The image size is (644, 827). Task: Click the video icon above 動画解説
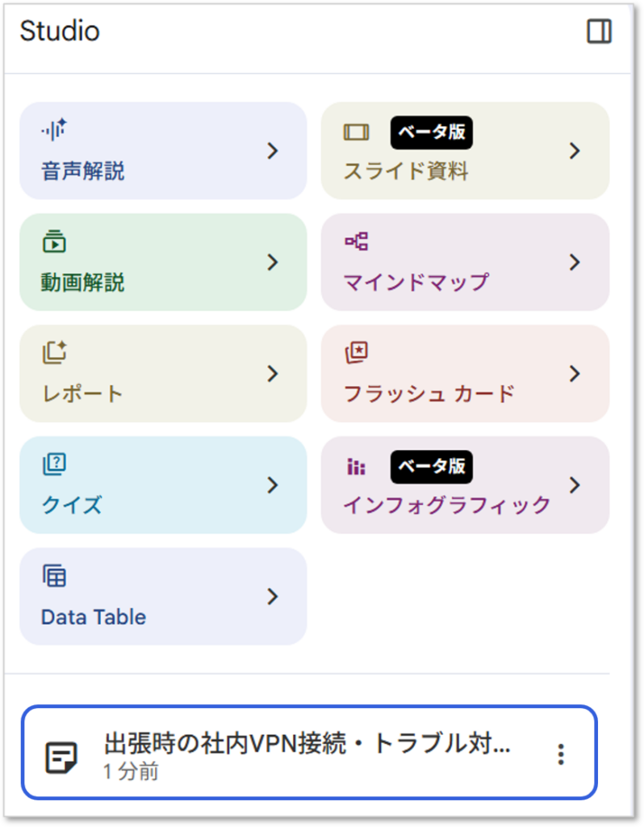pyautogui.click(x=54, y=241)
